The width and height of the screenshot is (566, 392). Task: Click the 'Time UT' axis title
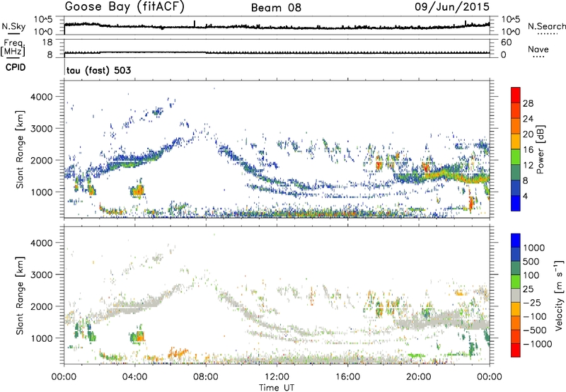[277, 387]
